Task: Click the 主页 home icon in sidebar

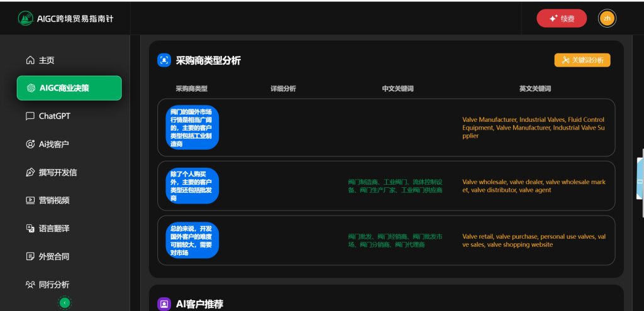Action: (x=30, y=60)
